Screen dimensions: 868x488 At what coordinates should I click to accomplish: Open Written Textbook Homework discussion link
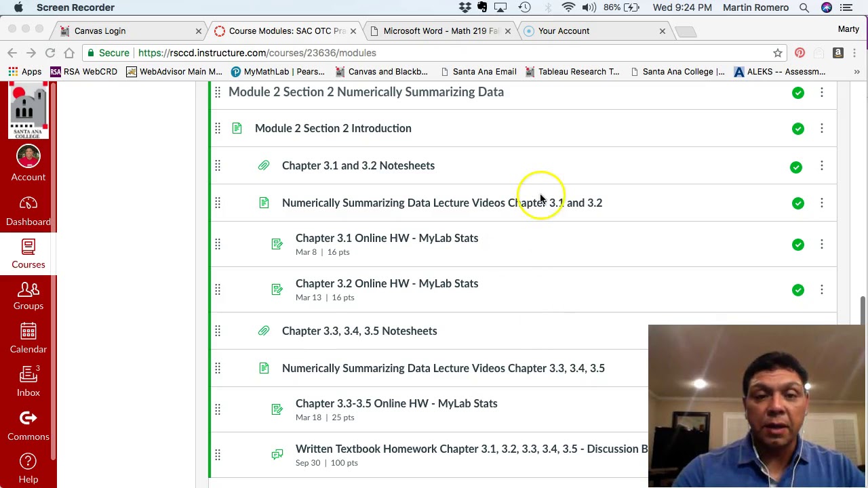[x=471, y=449]
